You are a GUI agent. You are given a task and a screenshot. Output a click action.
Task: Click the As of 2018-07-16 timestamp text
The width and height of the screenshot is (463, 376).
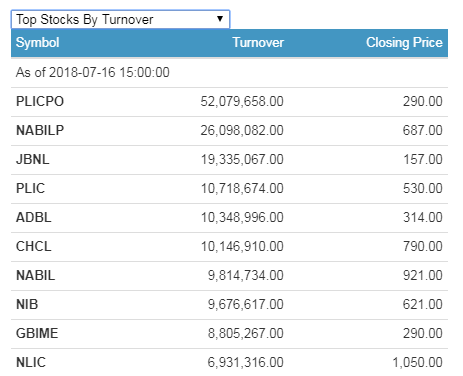pos(93,72)
